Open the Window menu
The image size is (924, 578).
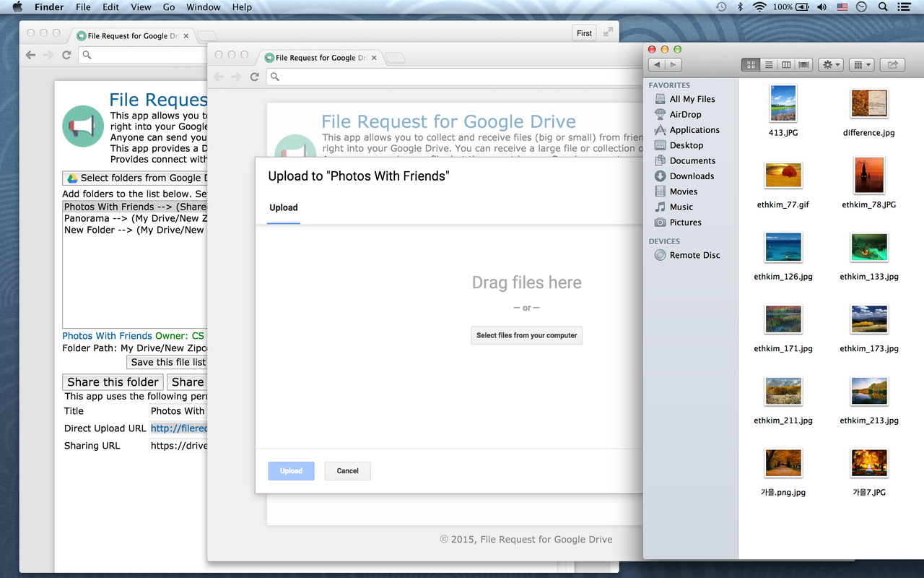[204, 7]
